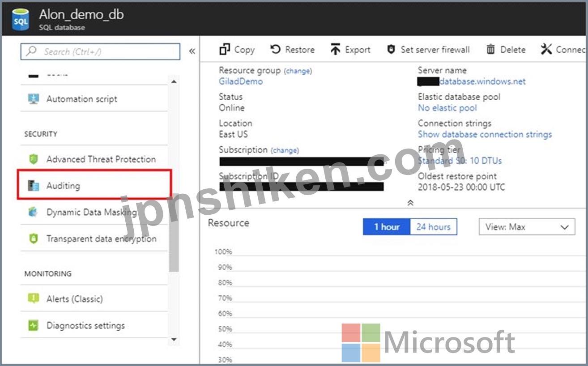Click the Copy toolbar icon
This screenshot has height=366, width=588.
(225, 49)
